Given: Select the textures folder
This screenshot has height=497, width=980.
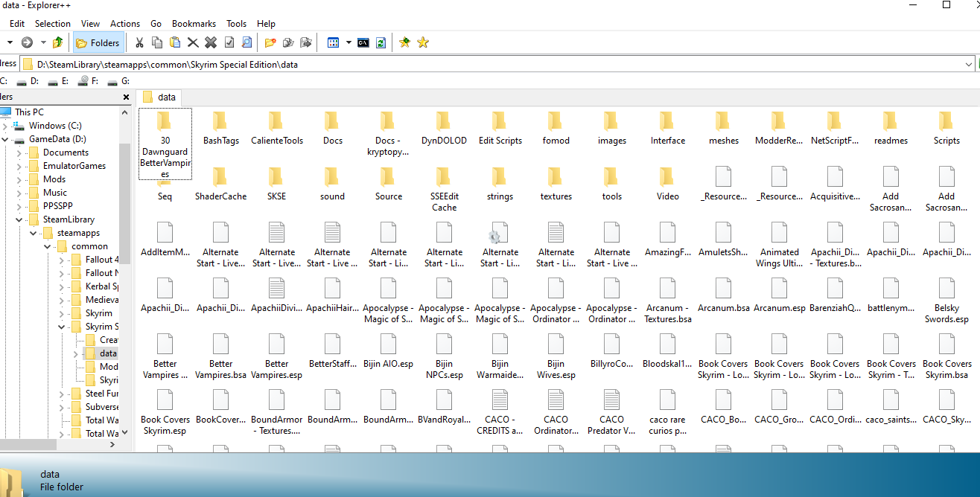Looking at the screenshot, I should [556, 184].
